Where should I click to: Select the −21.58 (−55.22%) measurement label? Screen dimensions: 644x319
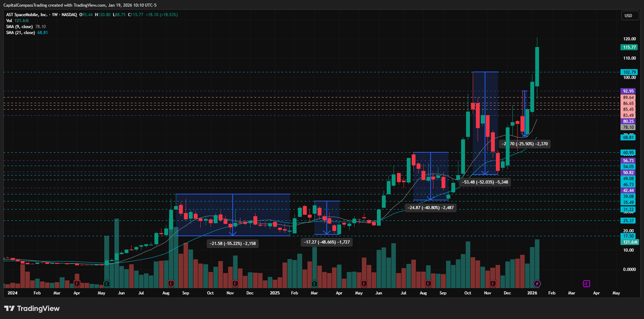[232, 243]
